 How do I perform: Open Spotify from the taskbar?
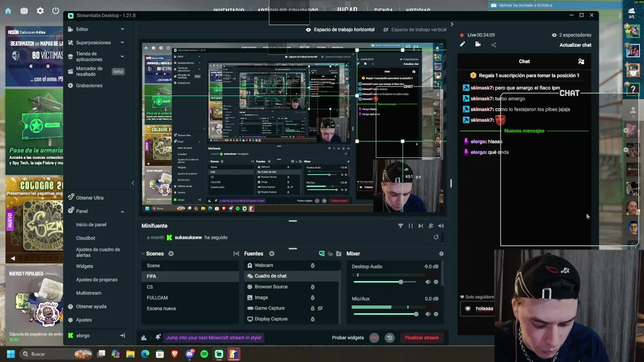[204, 354]
